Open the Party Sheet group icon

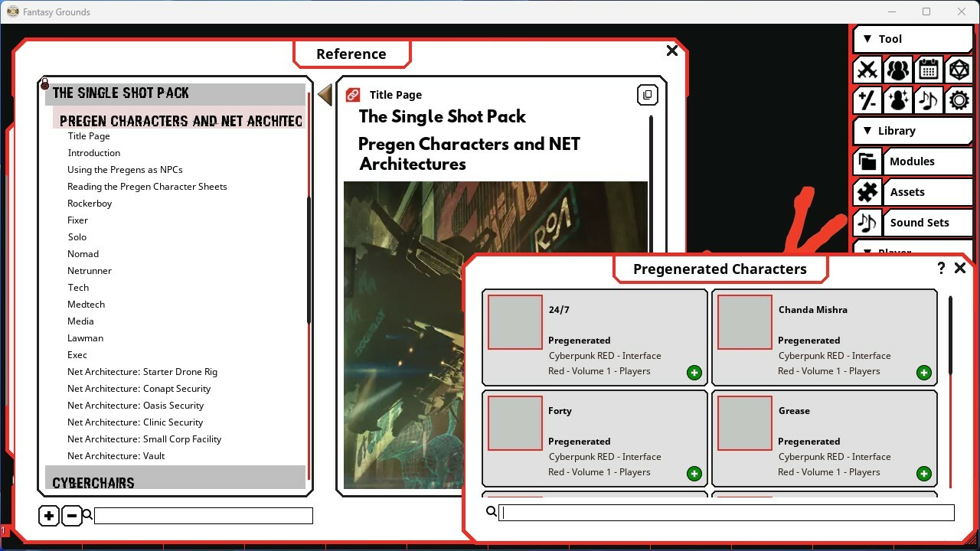pyautogui.click(x=897, y=70)
